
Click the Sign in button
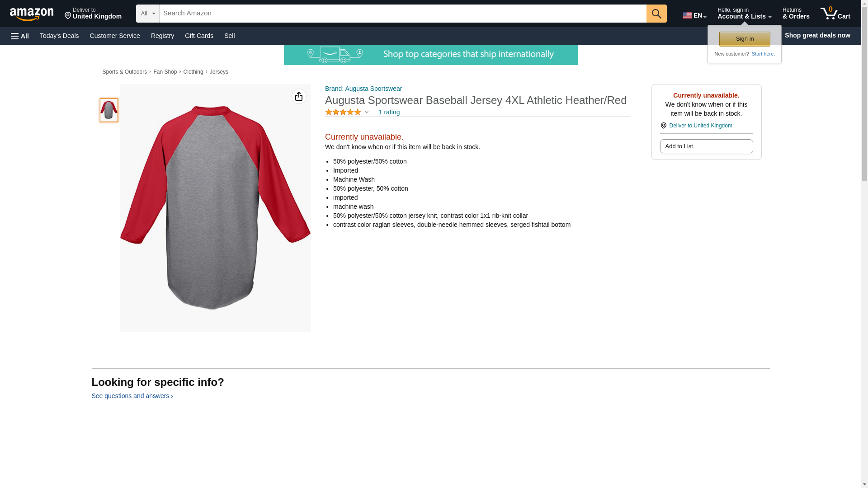[x=745, y=39]
